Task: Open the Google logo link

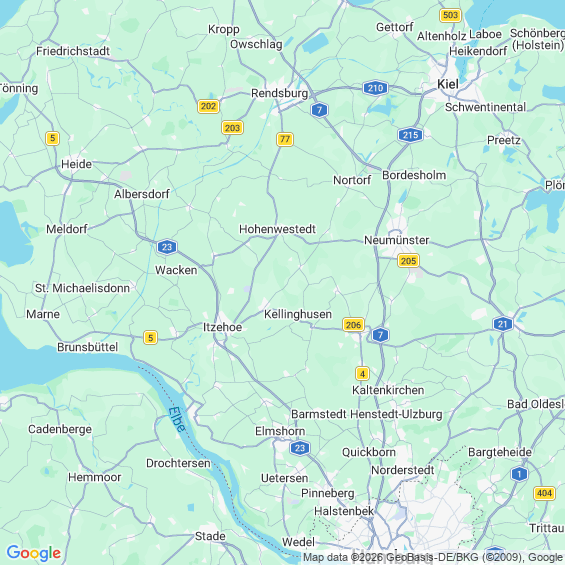Action: 34,553
